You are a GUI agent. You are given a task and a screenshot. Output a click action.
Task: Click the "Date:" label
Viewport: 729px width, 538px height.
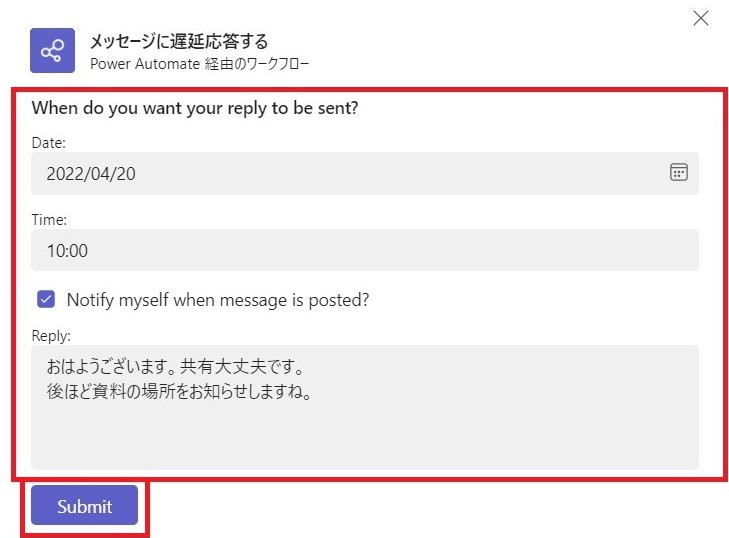click(x=48, y=143)
